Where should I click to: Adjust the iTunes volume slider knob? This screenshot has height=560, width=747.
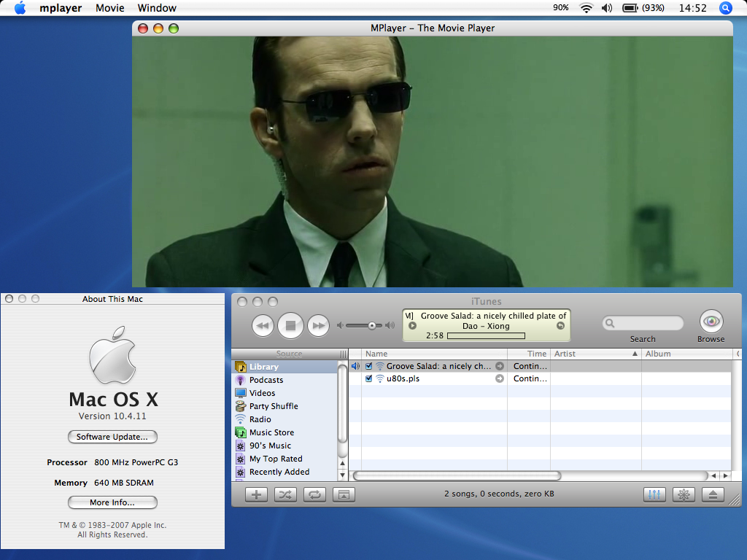click(371, 326)
